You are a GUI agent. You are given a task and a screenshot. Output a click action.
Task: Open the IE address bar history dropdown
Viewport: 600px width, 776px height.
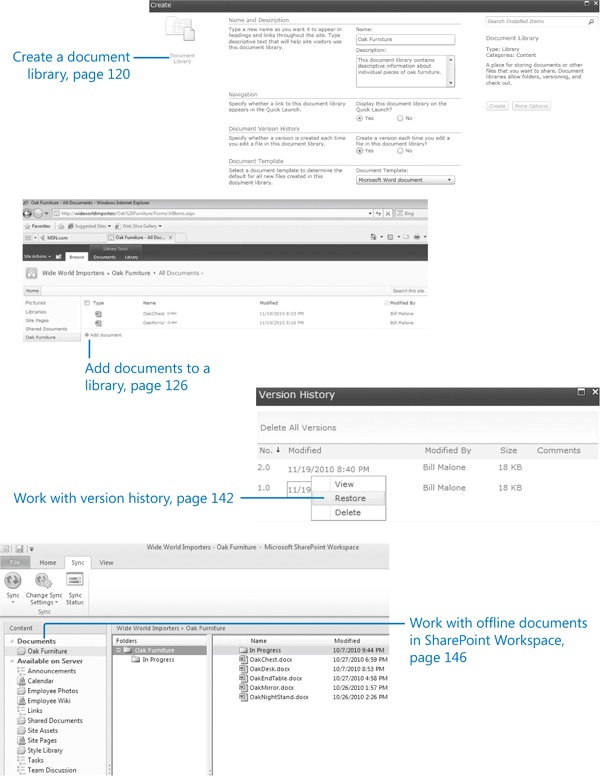pyautogui.click(x=370, y=213)
